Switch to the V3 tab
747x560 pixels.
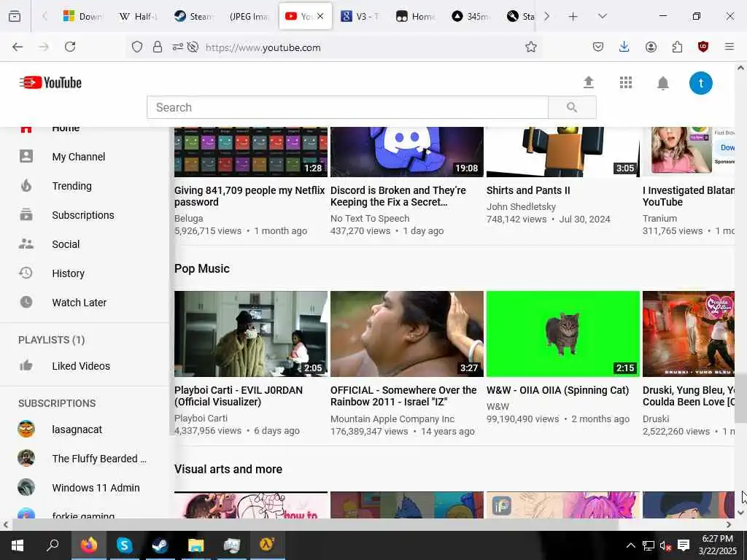coord(360,16)
